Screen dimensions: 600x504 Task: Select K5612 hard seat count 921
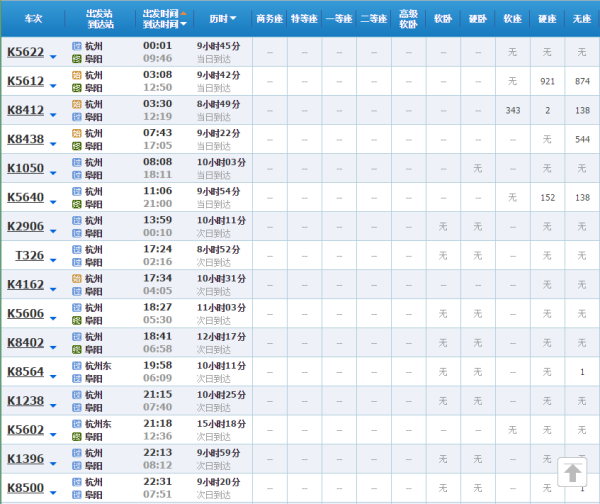(x=547, y=81)
